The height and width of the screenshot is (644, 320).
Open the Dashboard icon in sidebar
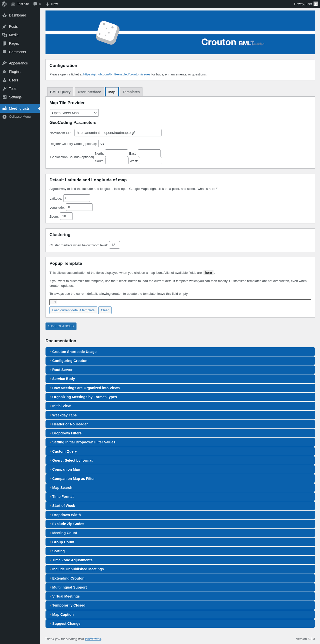4,15
